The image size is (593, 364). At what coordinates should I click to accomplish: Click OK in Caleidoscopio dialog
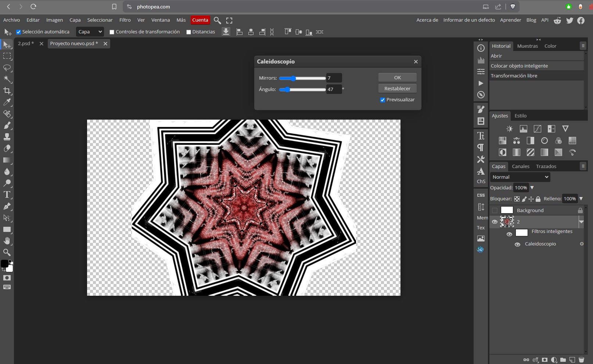point(398,77)
